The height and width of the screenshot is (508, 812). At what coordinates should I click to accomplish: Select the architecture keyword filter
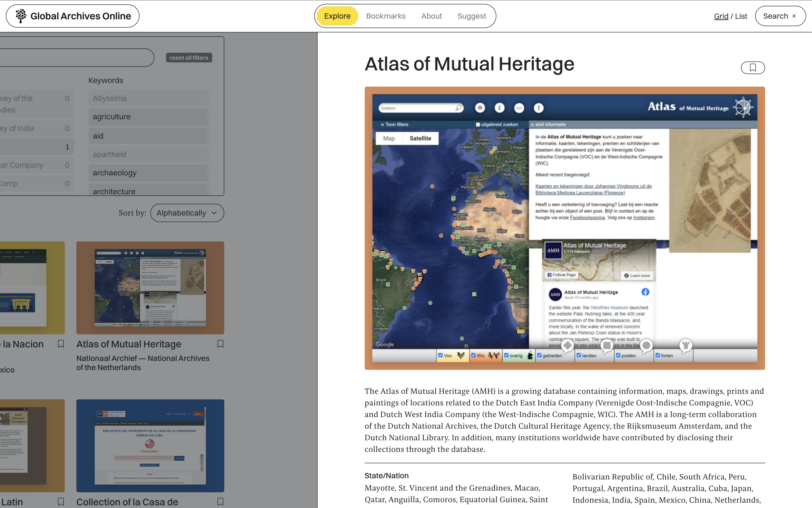pyautogui.click(x=150, y=190)
